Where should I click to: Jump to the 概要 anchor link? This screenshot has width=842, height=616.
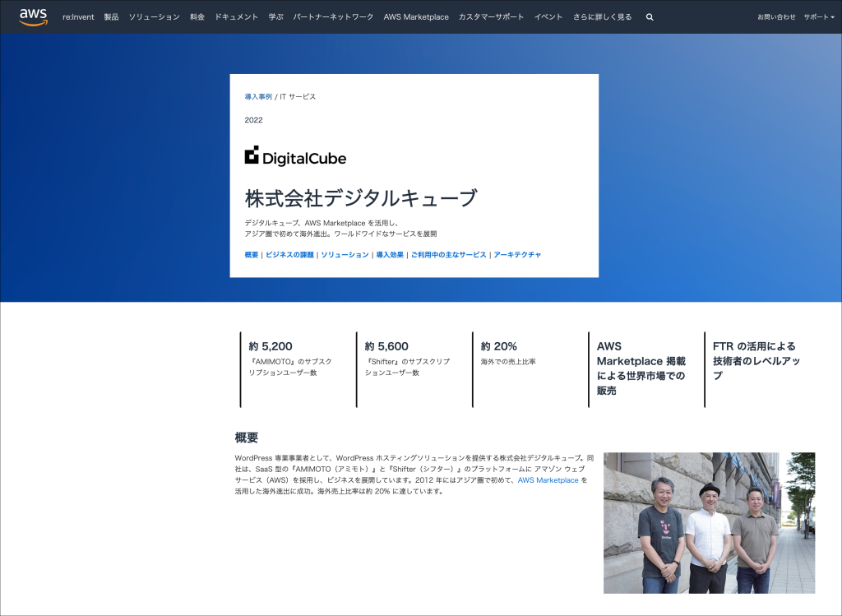(252, 255)
